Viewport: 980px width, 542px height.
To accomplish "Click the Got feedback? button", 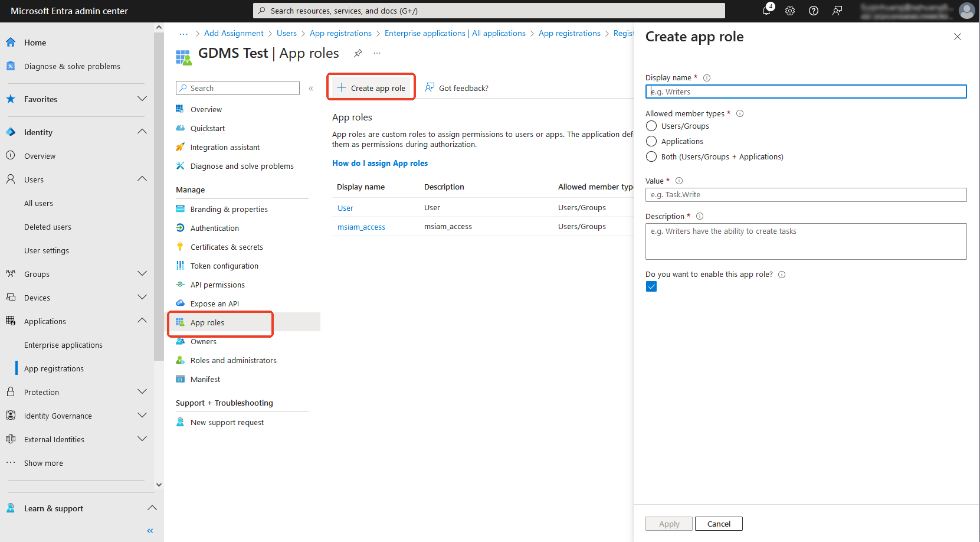I will tap(457, 88).
